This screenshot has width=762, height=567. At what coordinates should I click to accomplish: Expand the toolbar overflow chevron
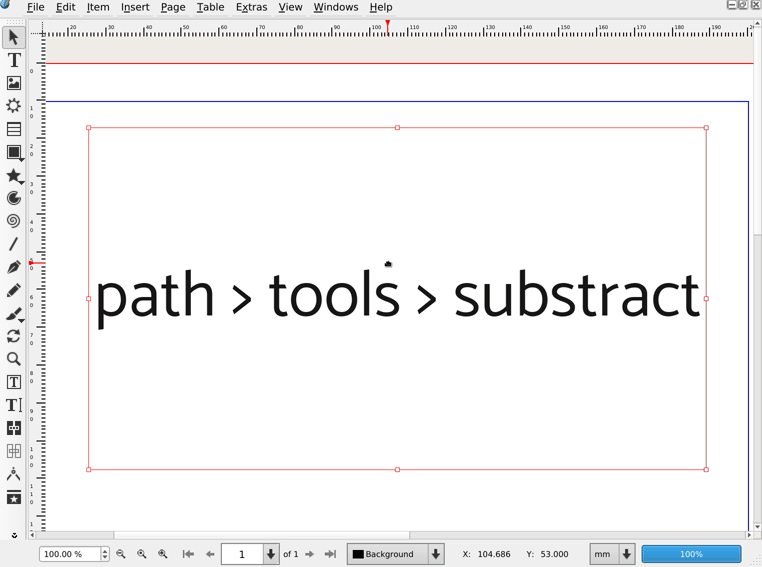pyautogui.click(x=14, y=535)
